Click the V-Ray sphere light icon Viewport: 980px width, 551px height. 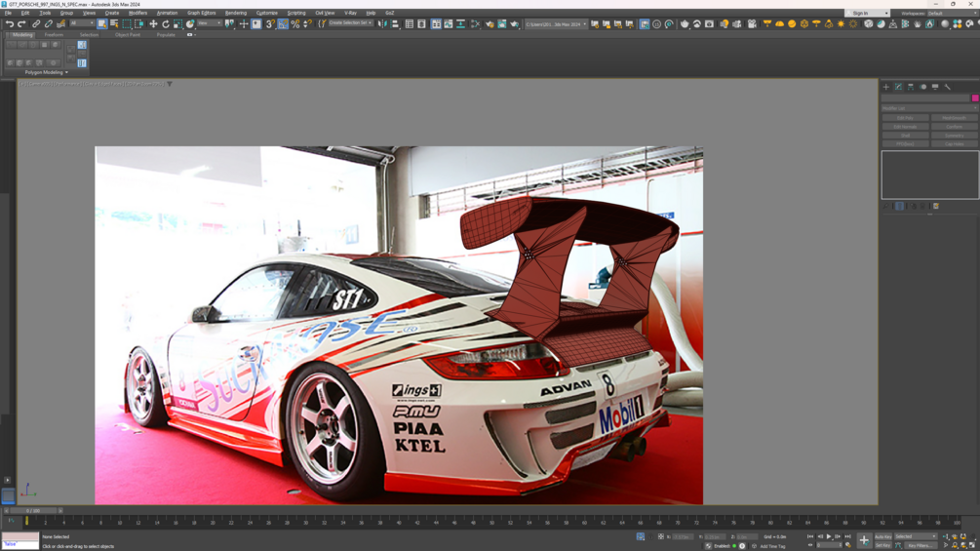coord(792,23)
